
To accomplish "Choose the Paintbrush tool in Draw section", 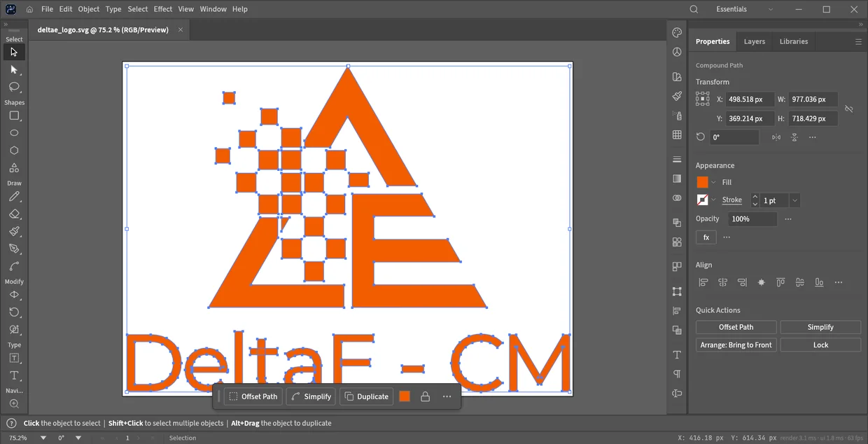I will [x=14, y=232].
